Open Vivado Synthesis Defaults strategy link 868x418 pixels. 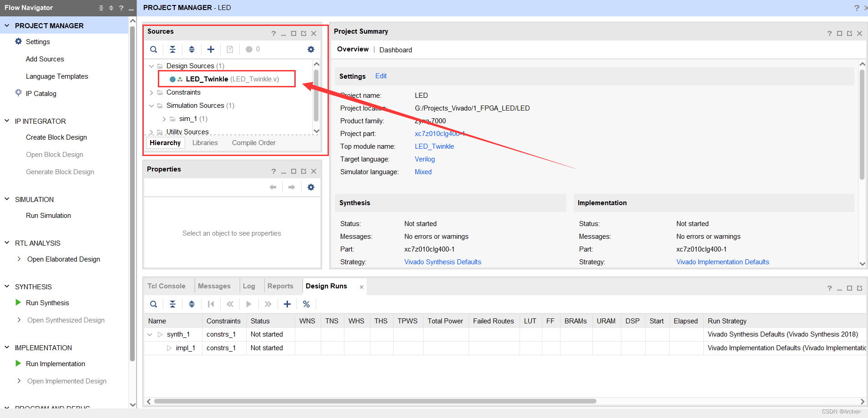pyautogui.click(x=443, y=262)
